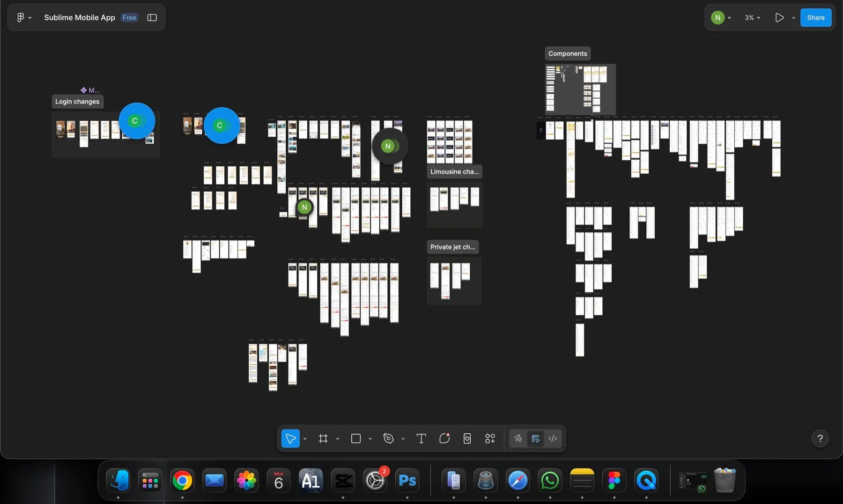This screenshot has width=843, height=504.
Task: Switch to Draw mode
Action: 518,438
